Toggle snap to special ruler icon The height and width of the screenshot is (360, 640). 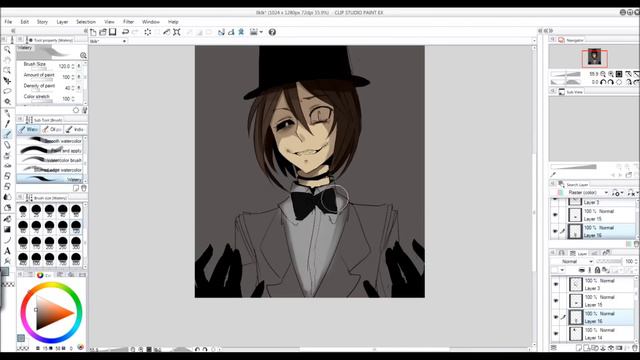tap(231, 32)
